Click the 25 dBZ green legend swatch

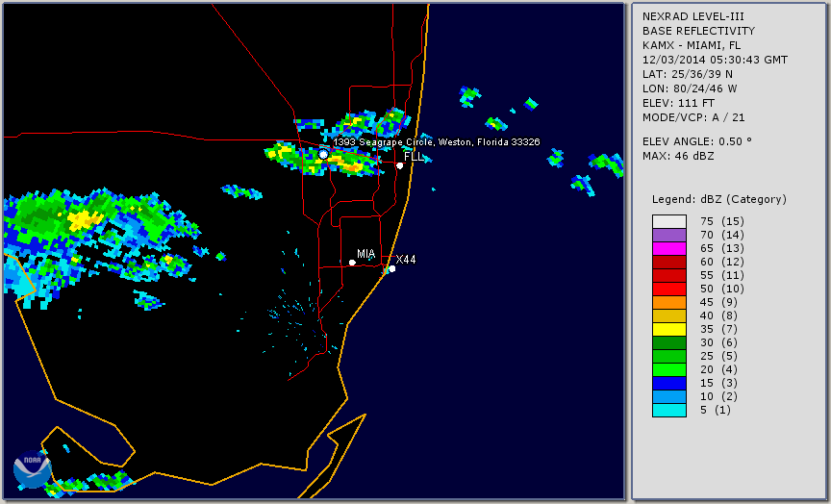click(x=669, y=356)
